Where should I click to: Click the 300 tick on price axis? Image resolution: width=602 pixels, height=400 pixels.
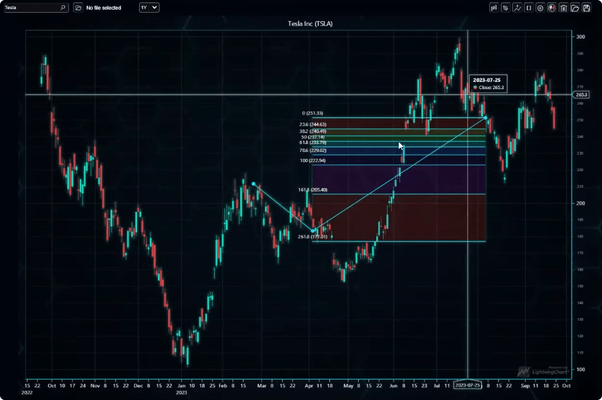click(580, 37)
